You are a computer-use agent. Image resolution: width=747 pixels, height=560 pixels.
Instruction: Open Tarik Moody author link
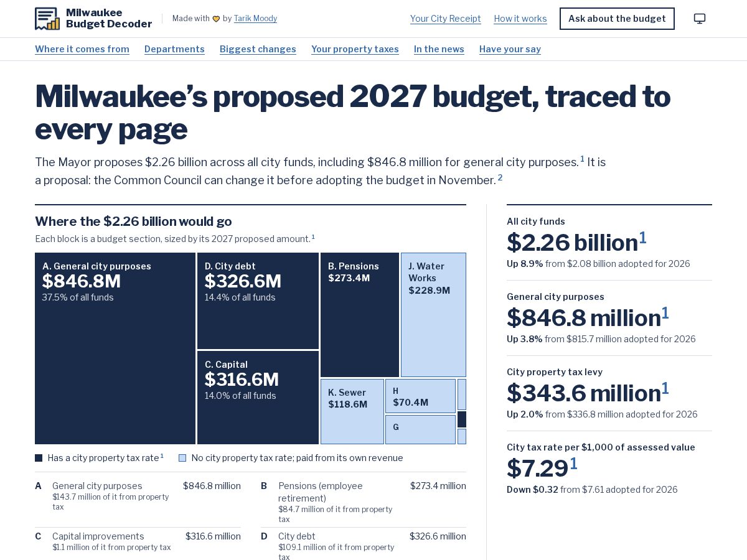pyautogui.click(x=255, y=19)
